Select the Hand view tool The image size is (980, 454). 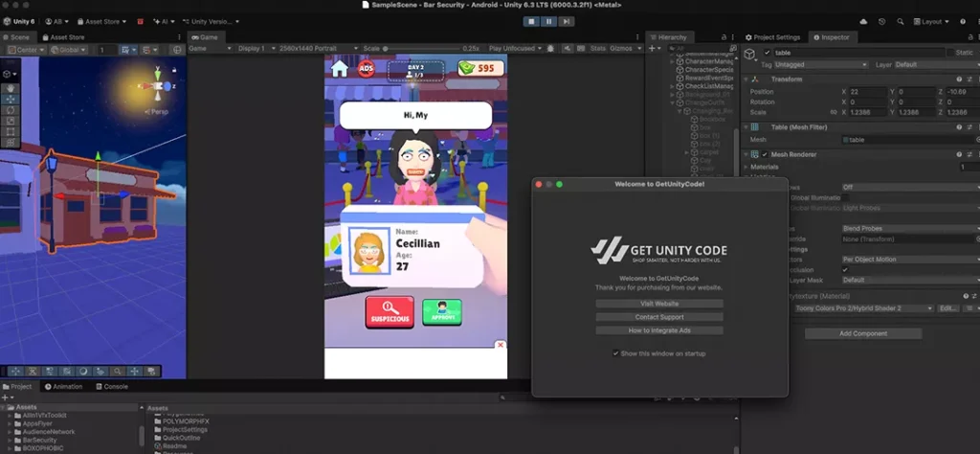click(11, 88)
